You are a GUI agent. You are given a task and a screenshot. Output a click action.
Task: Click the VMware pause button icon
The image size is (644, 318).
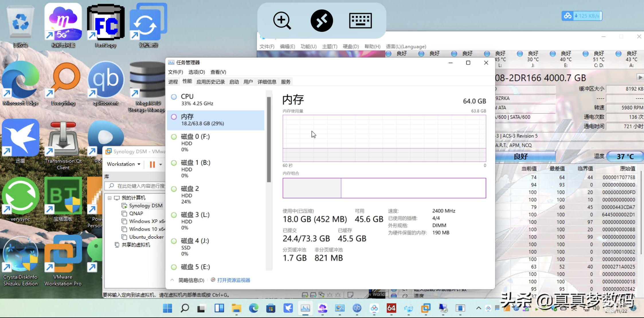pyautogui.click(x=152, y=164)
